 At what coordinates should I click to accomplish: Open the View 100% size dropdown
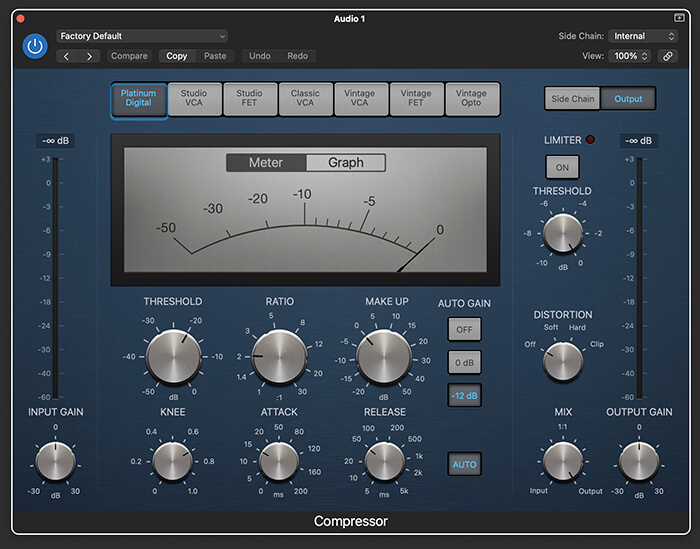632,56
